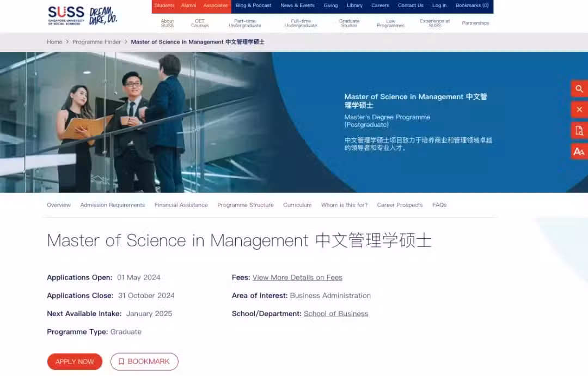Viewport: 588px width, 376px height.
Task: Go to Home breadcrumb
Action: click(54, 42)
